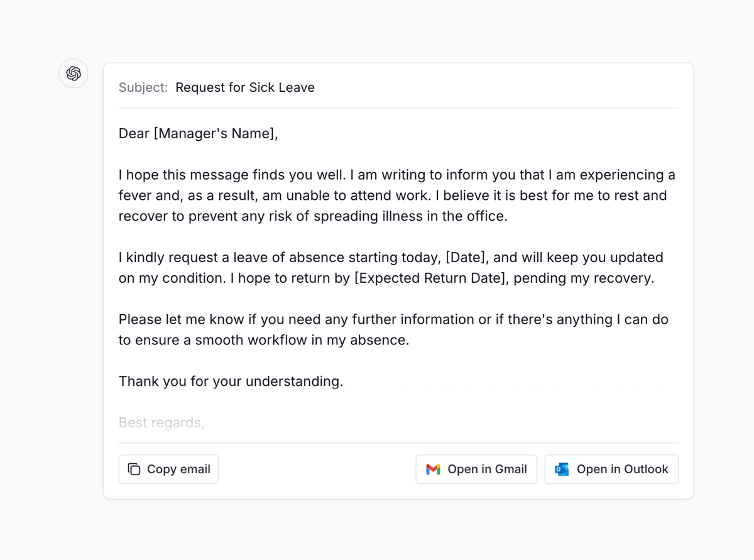Select the duplicate-pages icon next to Copy email
754x560 pixels.
134,469
